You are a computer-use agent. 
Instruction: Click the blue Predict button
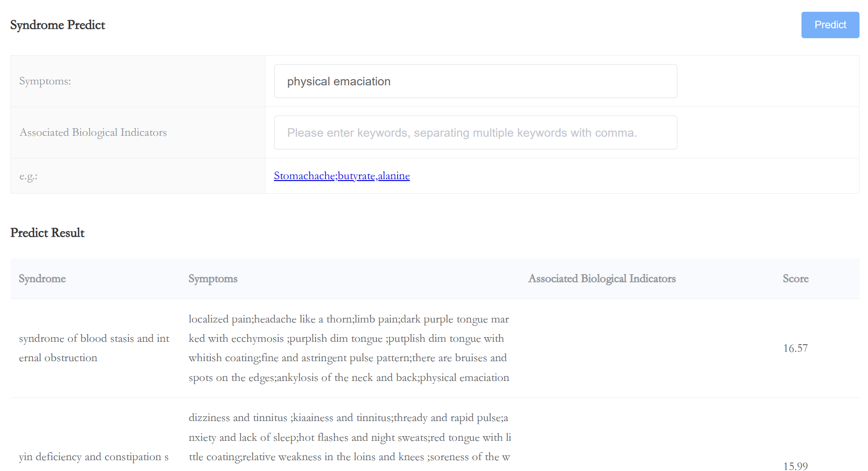(830, 25)
